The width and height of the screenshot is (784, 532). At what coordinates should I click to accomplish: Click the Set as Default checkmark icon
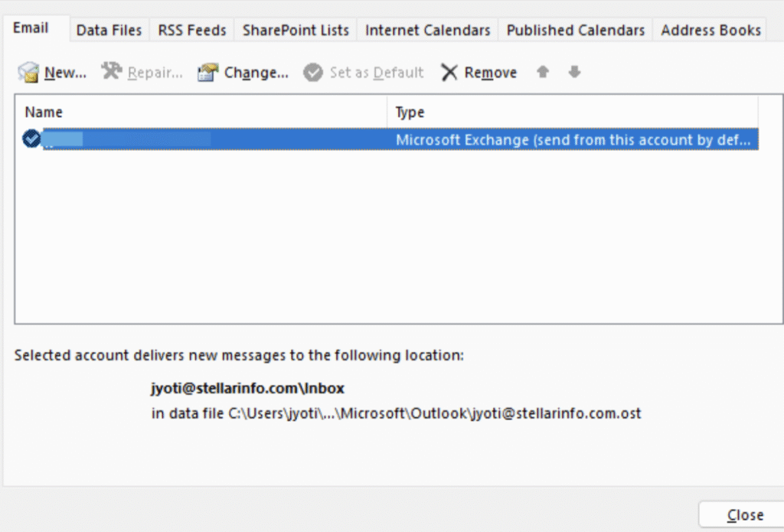click(312, 73)
